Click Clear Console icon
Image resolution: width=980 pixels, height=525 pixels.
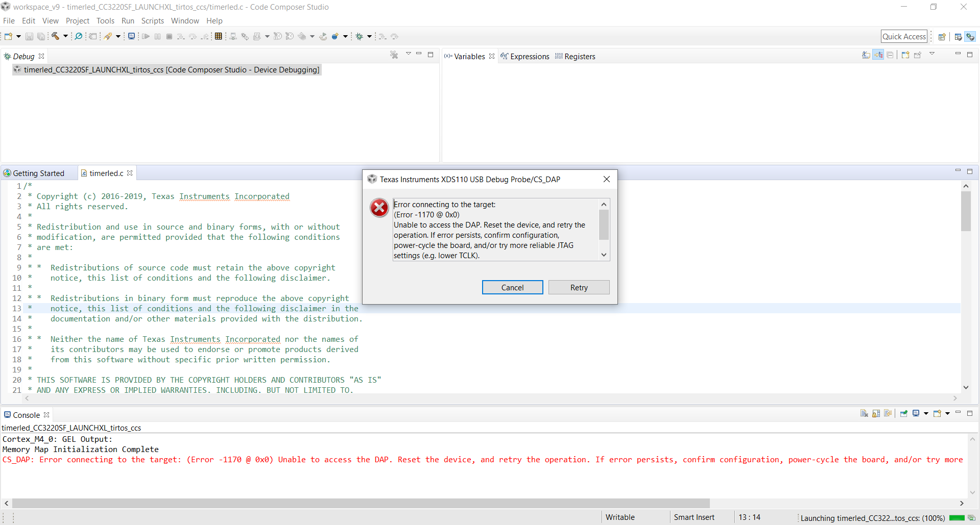864,414
